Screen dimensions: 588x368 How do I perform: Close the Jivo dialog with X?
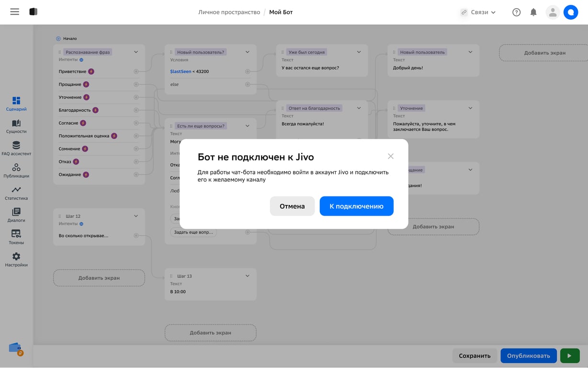(x=391, y=156)
